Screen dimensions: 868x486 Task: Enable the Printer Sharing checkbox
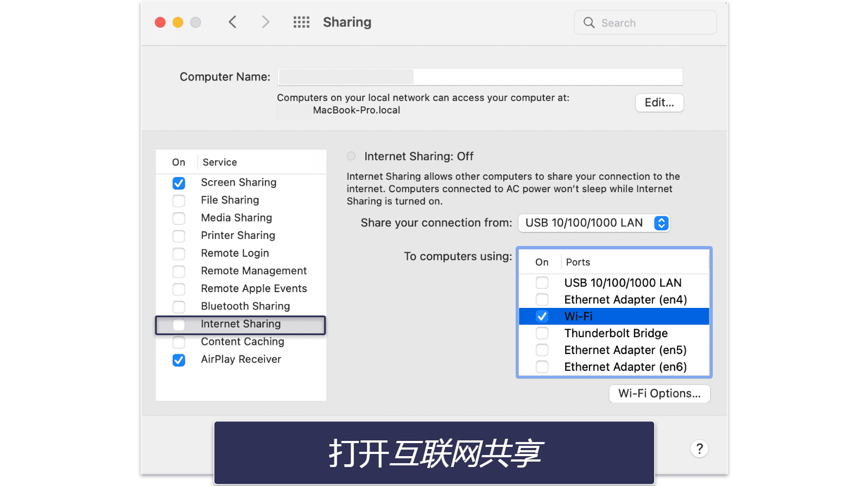(179, 236)
